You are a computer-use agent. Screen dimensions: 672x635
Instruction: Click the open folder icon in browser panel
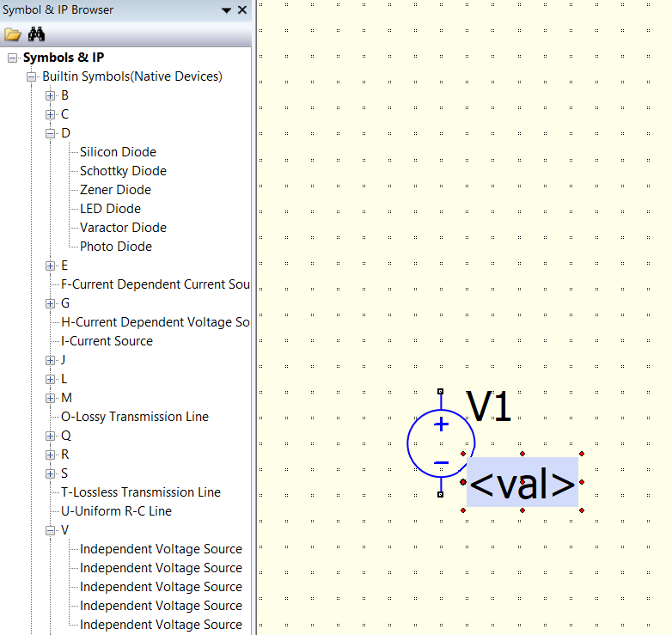12,35
